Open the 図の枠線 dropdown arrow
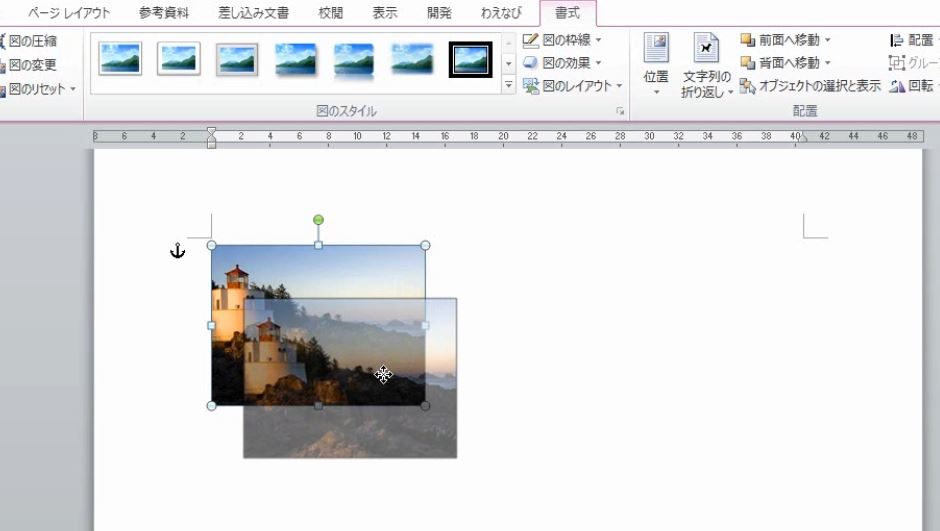The image size is (940, 531). (598, 40)
